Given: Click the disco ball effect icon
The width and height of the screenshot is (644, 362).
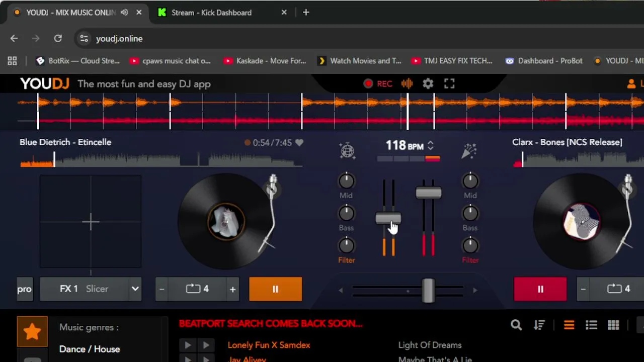Looking at the screenshot, I should tap(347, 150).
